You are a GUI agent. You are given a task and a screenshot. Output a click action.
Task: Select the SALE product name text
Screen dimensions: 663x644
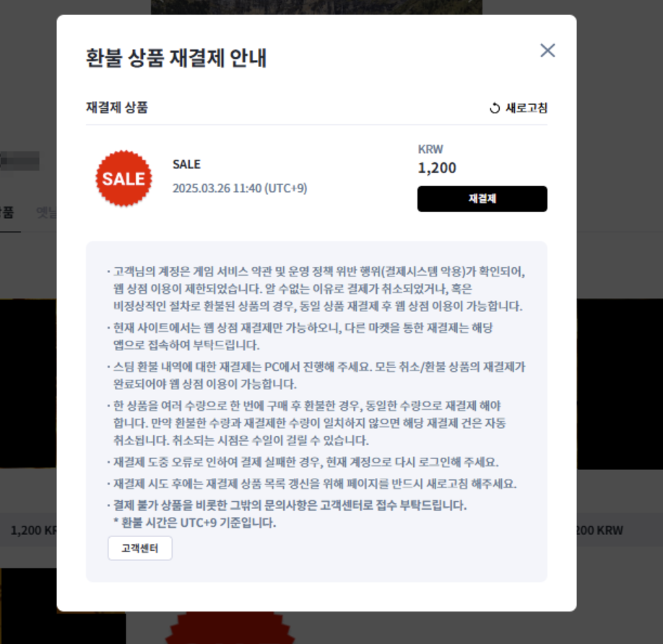(186, 165)
